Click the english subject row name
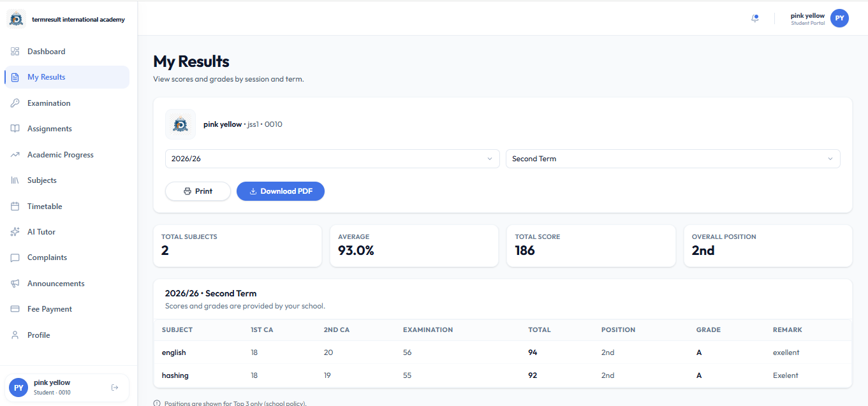 [x=174, y=352]
